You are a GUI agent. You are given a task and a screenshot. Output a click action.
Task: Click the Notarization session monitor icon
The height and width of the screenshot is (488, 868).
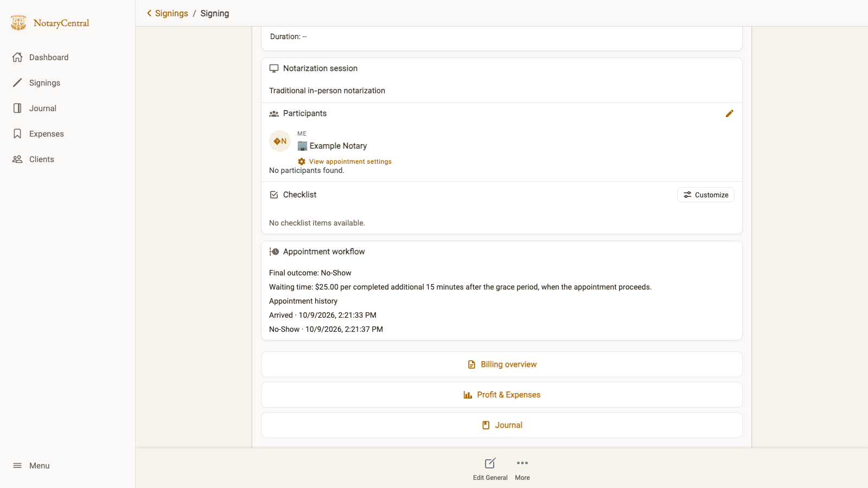pyautogui.click(x=274, y=68)
